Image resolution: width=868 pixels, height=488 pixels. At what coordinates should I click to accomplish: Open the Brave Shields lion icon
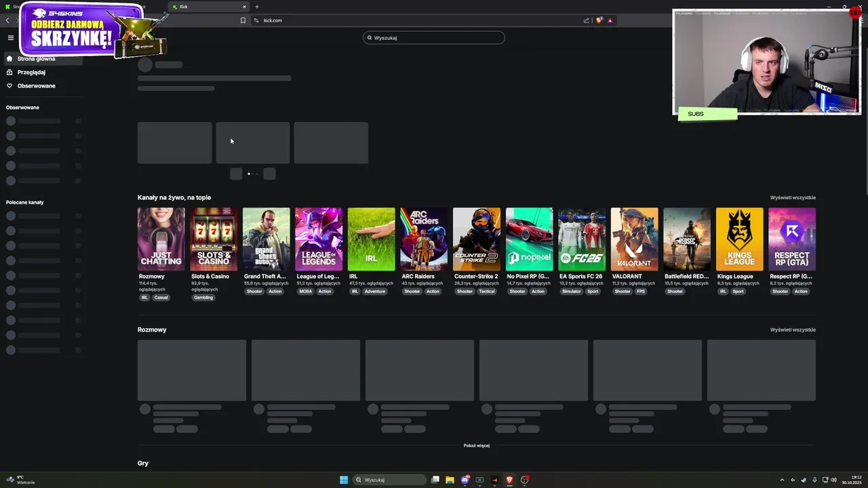point(599,20)
